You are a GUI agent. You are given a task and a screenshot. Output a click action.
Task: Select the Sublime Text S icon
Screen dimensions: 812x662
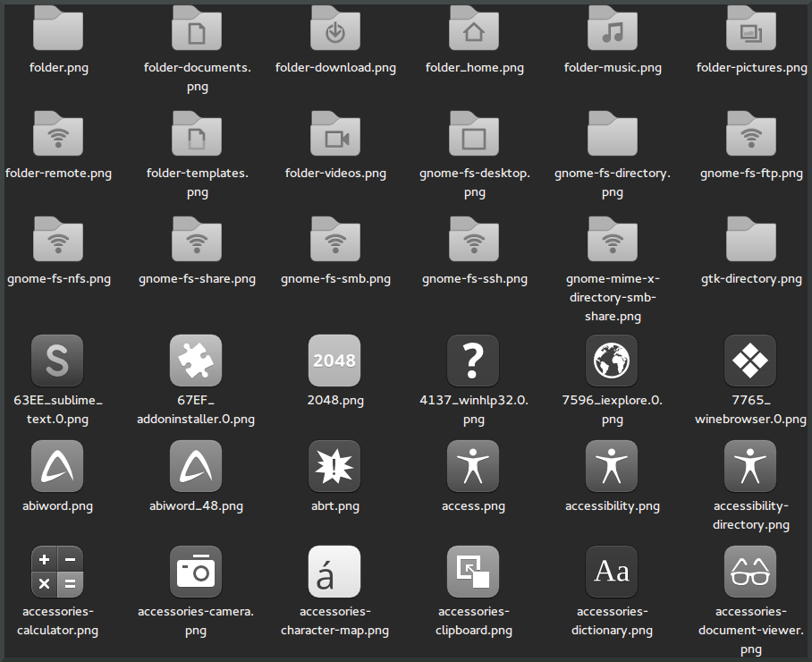(57, 361)
